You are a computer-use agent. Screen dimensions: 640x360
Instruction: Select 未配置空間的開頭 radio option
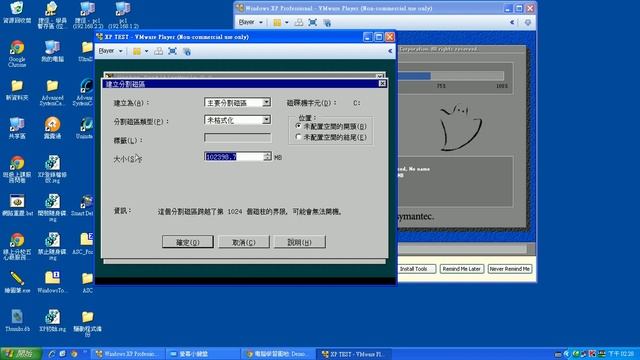click(298, 126)
